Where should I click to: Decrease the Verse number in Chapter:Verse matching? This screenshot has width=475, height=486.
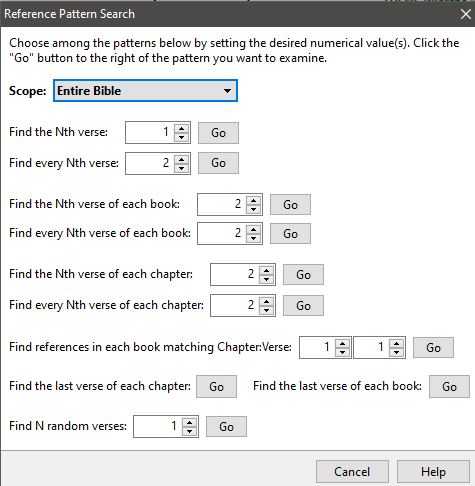(x=396, y=352)
